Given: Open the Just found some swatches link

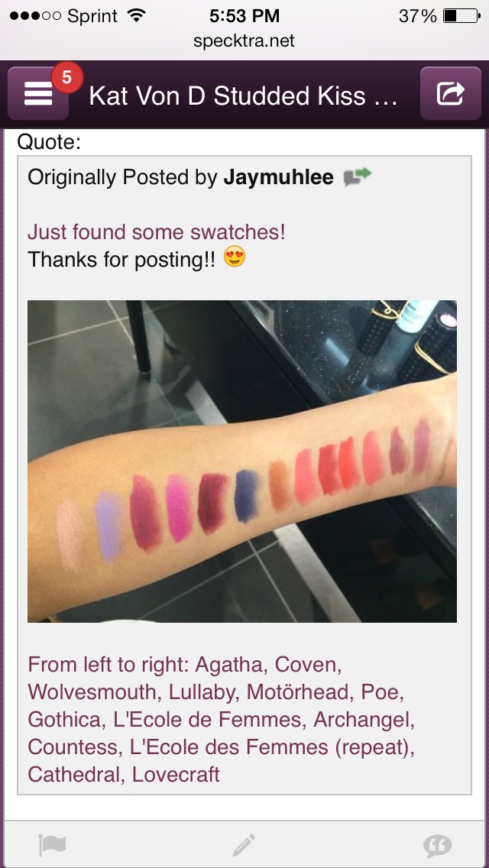Looking at the screenshot, I should (157, 232).
